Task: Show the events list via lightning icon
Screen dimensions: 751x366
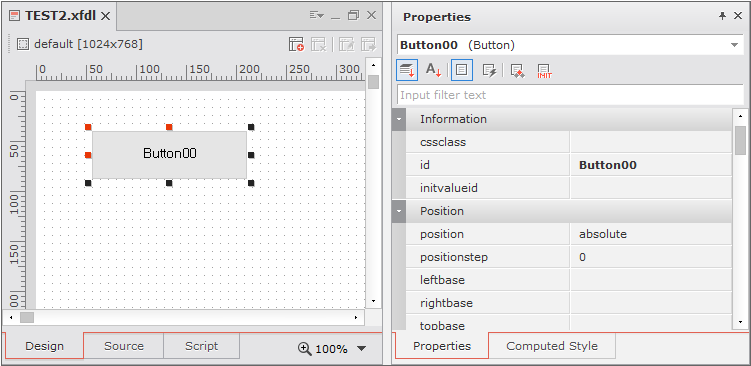Action: (x=489, y=70)
